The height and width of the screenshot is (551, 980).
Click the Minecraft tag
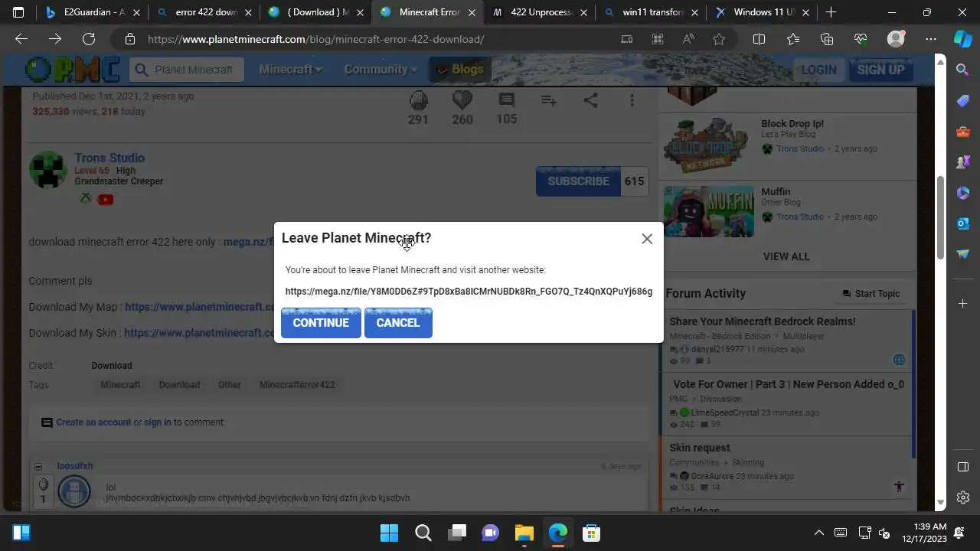(120, 385)
